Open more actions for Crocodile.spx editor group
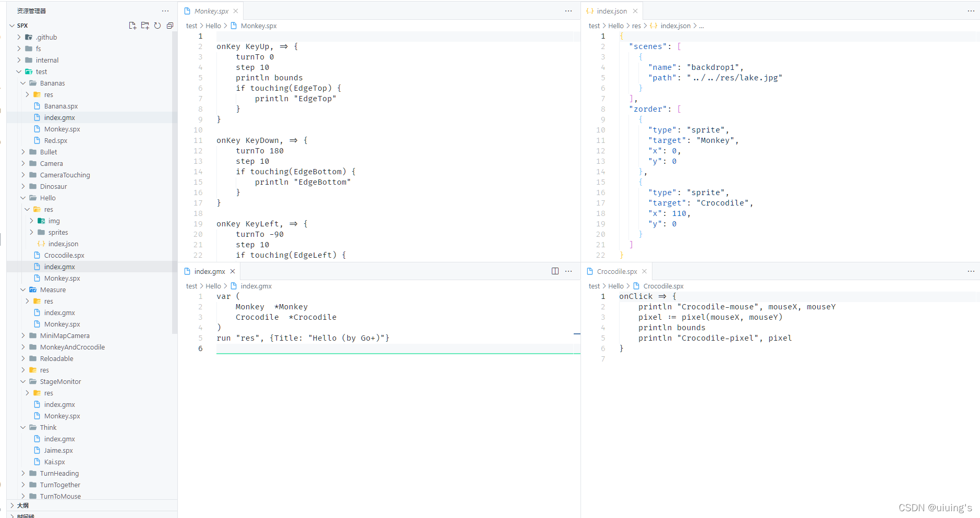This screenshot has width=980, height=518. point(971,271)
